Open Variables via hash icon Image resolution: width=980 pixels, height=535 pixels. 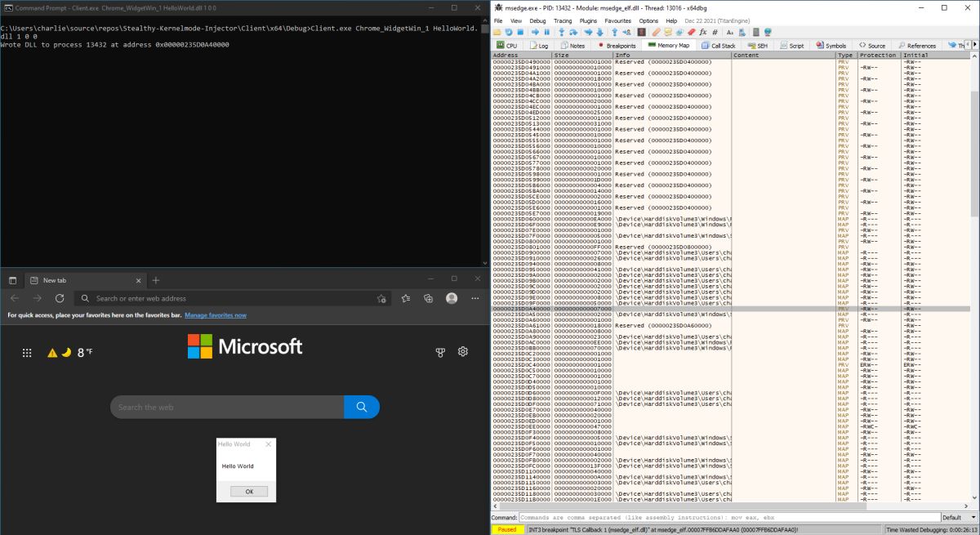click(x=715, y=32)
